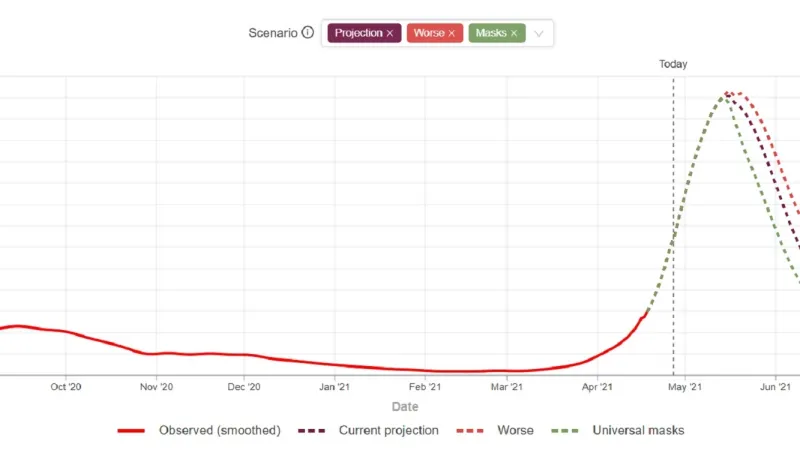The image size is (800, 450).
Task: Remove the Worse scenario tag
Action: (x=451, y=33)
